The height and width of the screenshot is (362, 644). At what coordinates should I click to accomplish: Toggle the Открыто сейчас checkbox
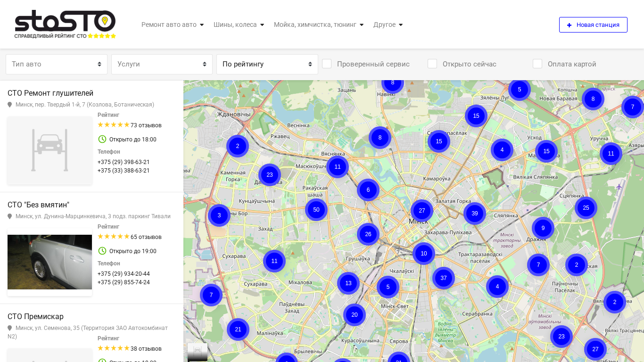[432, 64]
